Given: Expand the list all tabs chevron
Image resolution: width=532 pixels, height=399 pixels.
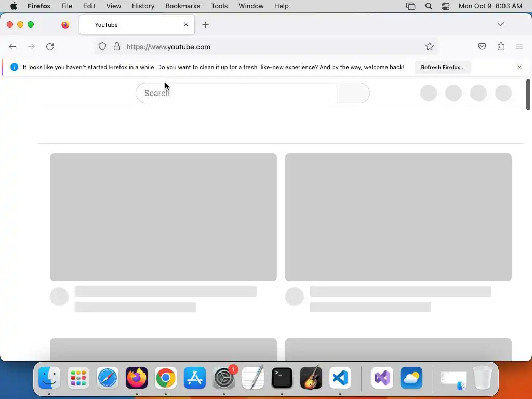Looking at the screenshot, I should 500,24.
